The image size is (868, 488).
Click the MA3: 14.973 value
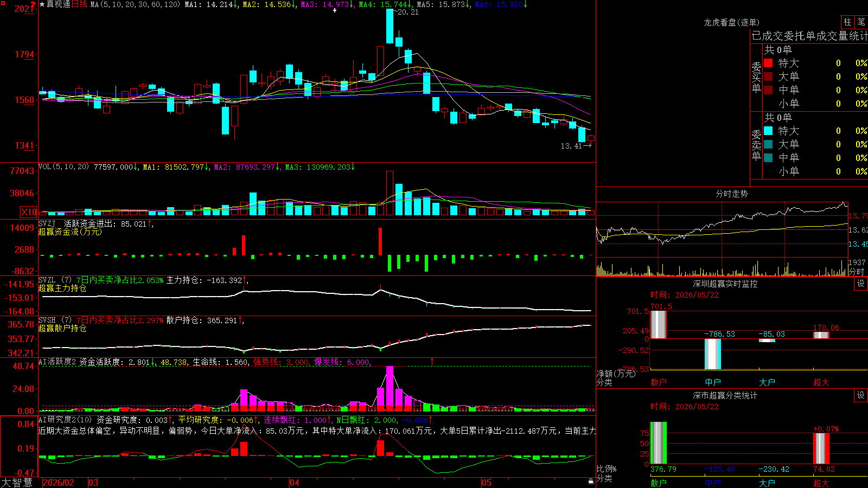coord(327,4)
